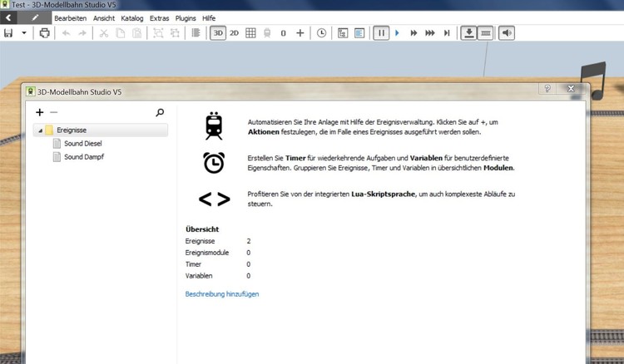Switch to 3D view mode
Screen dimensions: 624x364
pos(218,33)
